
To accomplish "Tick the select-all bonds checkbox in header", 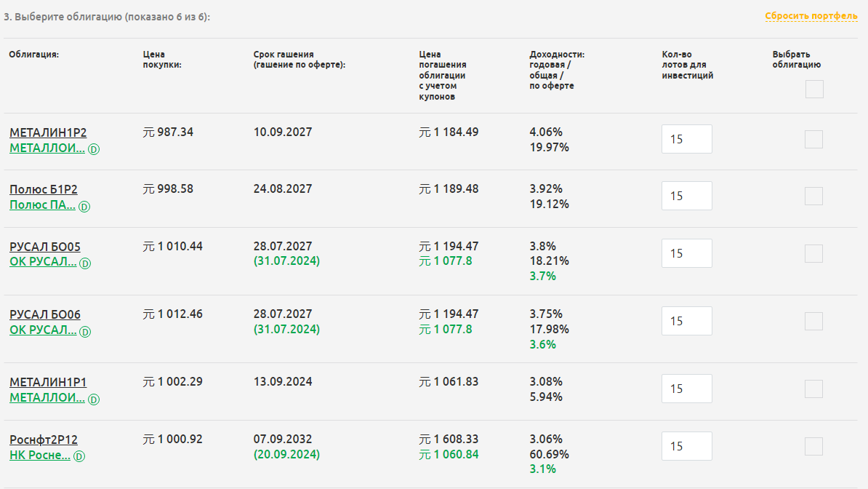I will (x=814, y=89).
